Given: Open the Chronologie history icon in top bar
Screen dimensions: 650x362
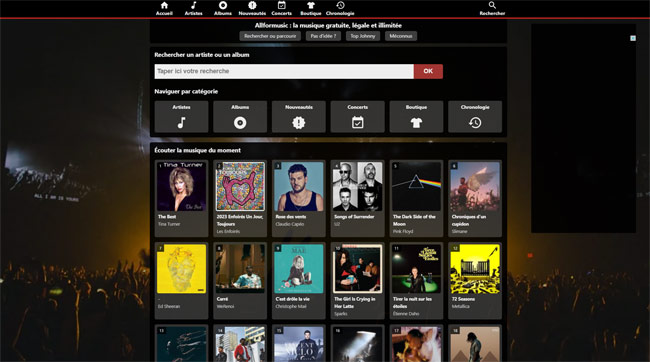Looking at the screenshot, I should coord(340,5).
